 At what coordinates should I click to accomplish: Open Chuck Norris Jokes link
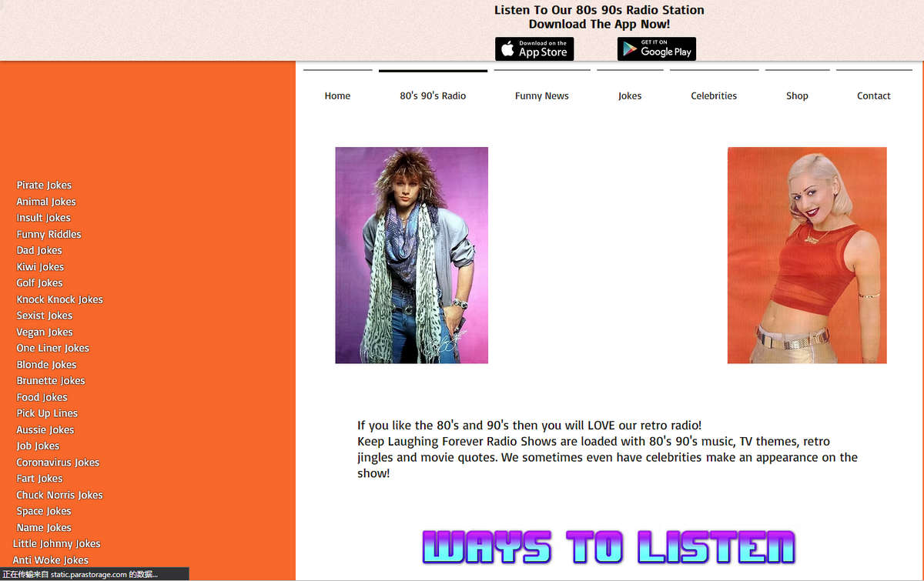click(x=59, y=495)
